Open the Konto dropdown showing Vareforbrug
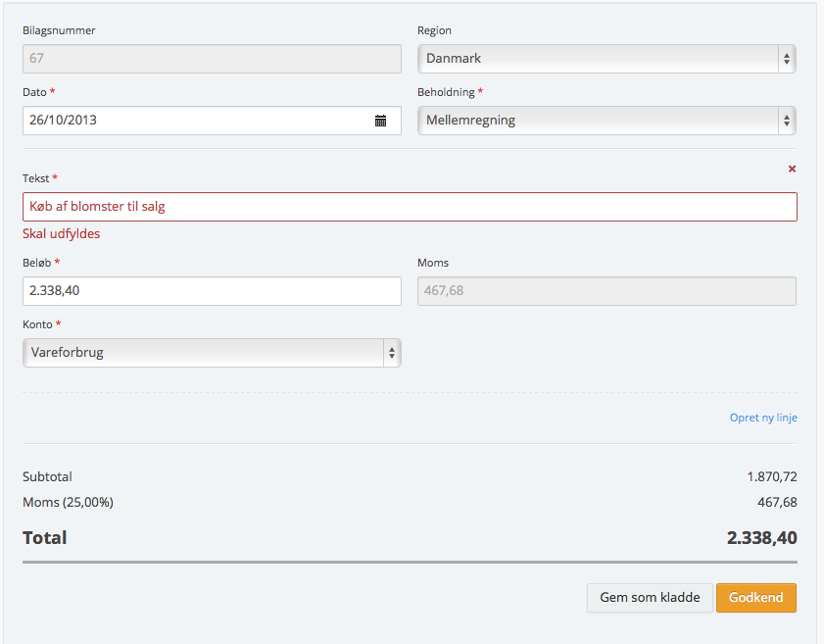824x644 pixels. tap(212, 353)
